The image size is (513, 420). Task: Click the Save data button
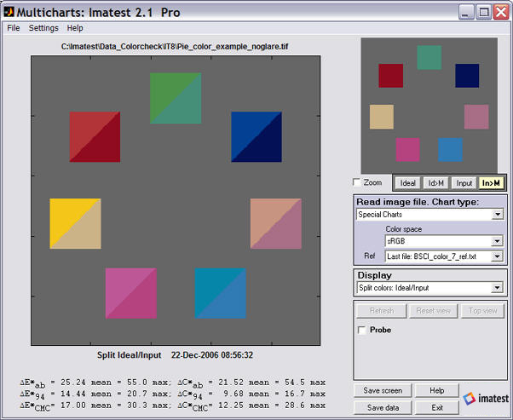click(x=383, y=408)
